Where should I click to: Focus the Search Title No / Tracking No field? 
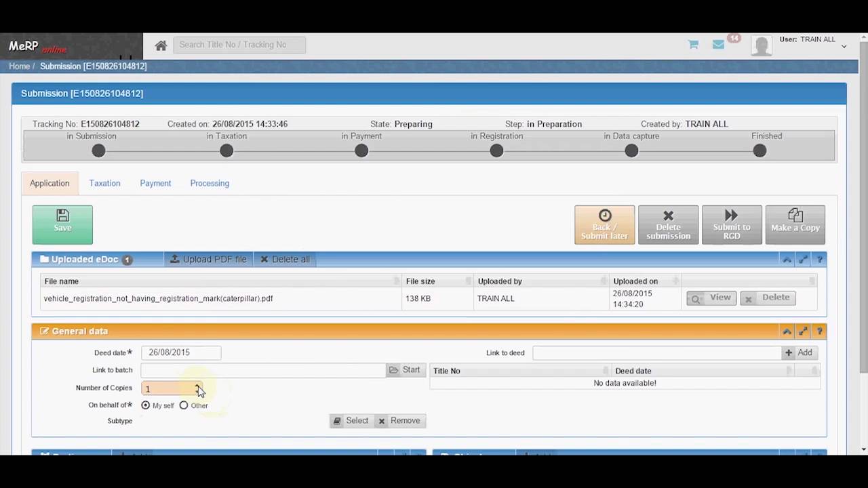point(239,45)
